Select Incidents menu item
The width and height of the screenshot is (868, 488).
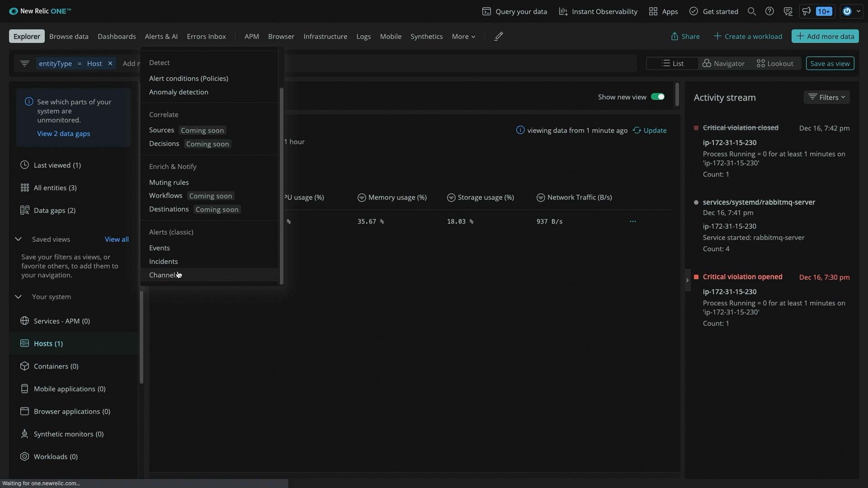tap(163, 261)
